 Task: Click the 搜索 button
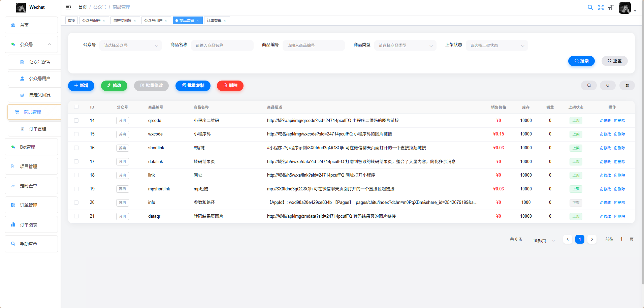[581, 61]
